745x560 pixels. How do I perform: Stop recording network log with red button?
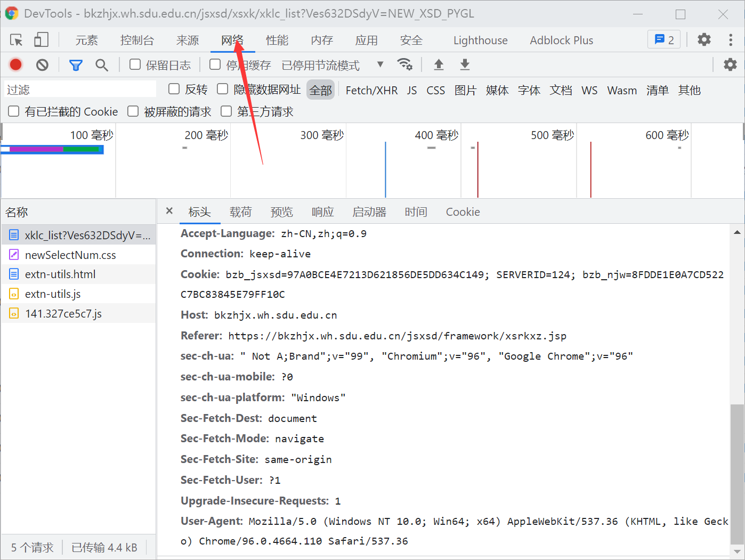pyautogui.click(x=15, y=65)
